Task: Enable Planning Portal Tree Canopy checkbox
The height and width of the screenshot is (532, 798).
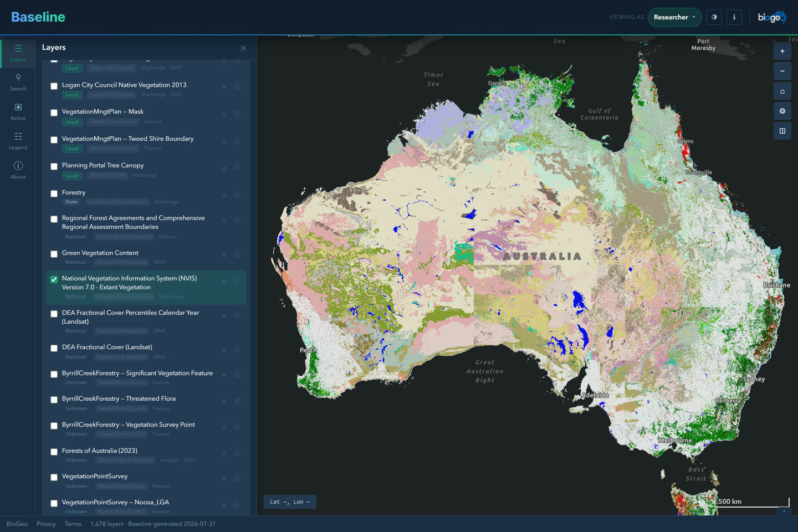Action: coord(54,166)
